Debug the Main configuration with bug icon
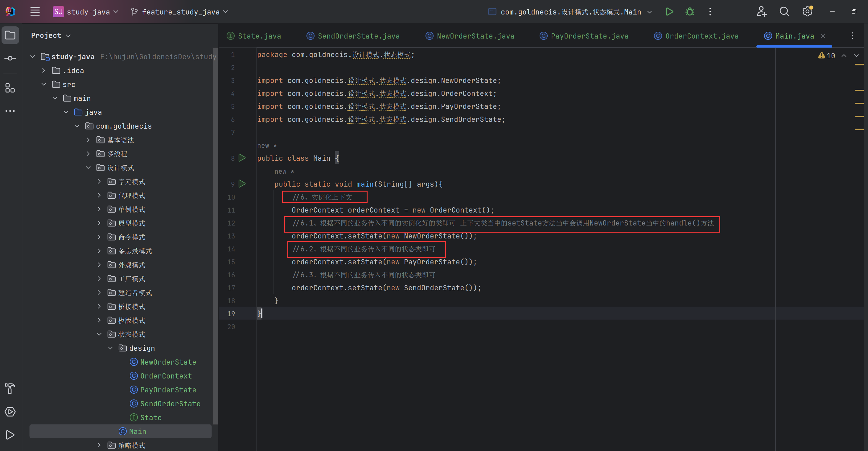The width and height of the screenshot is (868, 451). coord(689,12)
